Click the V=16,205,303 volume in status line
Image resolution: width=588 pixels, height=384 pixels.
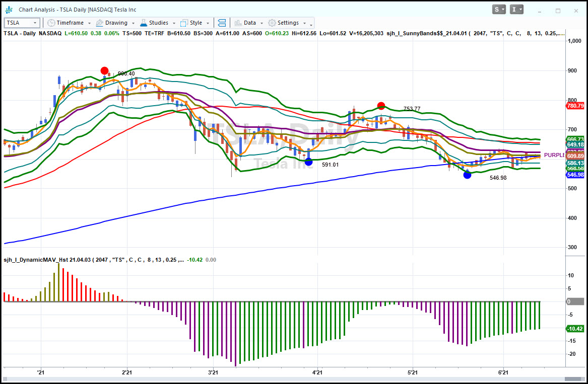[366, 33]
